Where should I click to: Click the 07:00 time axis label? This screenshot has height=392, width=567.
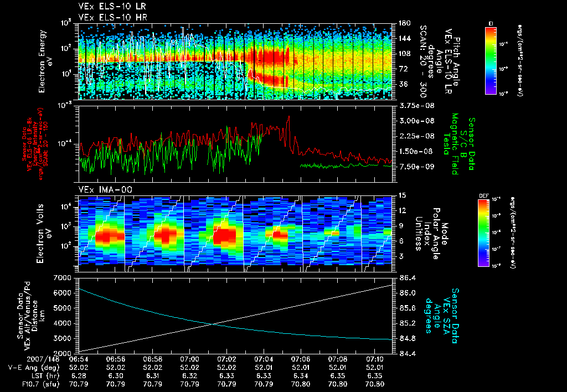click(x=189, y=359)
